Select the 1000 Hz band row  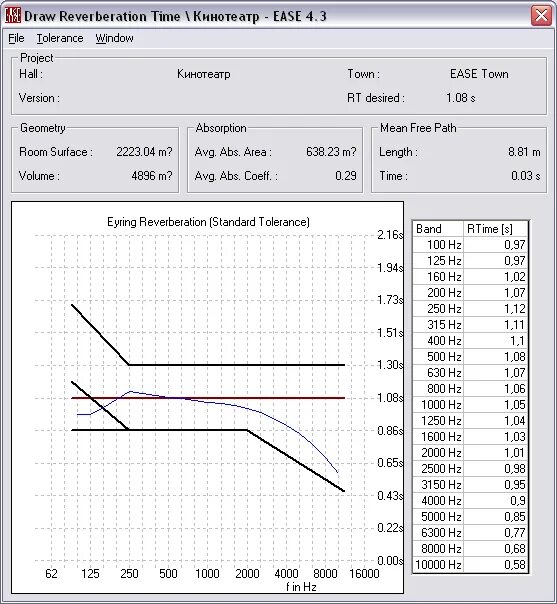pyautogui.click(x=470, y=404)
